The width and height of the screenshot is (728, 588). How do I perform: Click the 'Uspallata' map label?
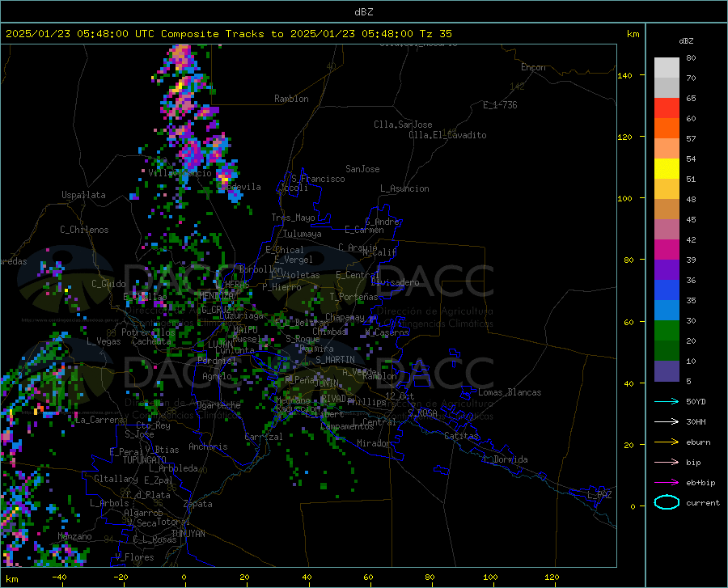click(x=83, y=195)
